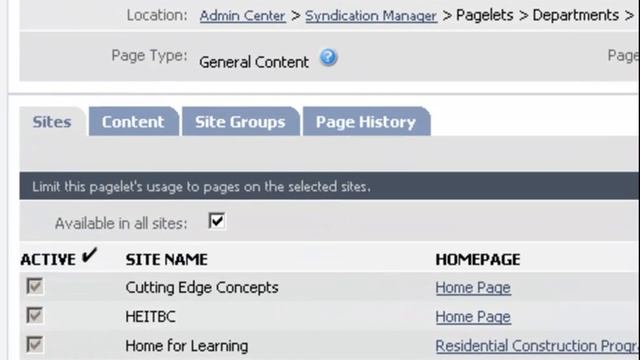Viewport: 640px width, 360px height.
Task: Toggle Active checkbox for HEITBC
Action: [x=35, y=316]
